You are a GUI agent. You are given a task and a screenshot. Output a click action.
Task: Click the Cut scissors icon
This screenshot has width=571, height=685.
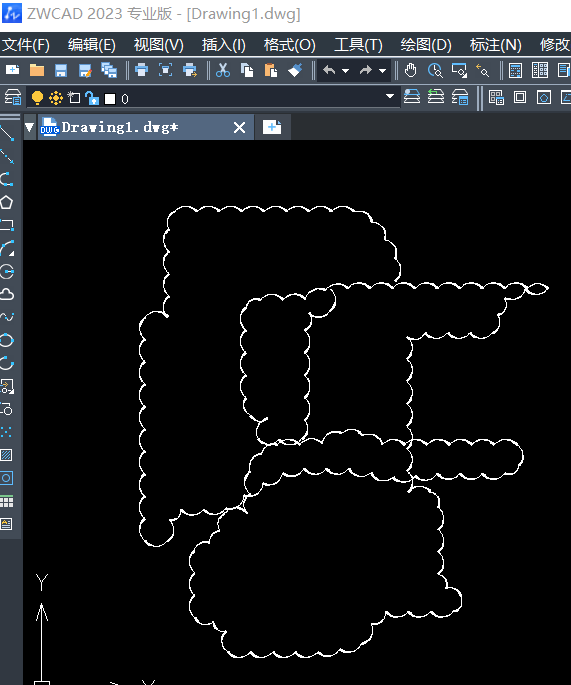[223, 70]
